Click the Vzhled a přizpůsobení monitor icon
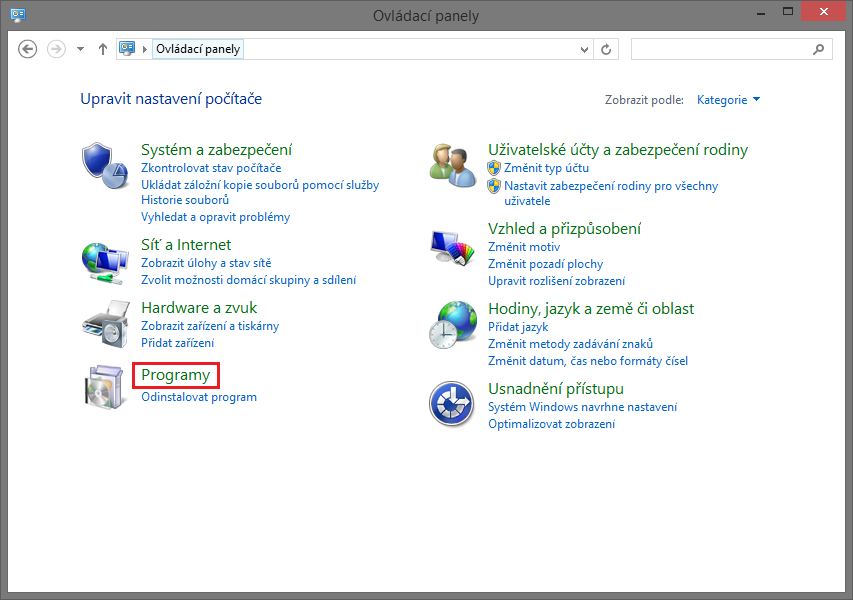The width and height of the screenshot is (853, 600). (x=452, y=243)
